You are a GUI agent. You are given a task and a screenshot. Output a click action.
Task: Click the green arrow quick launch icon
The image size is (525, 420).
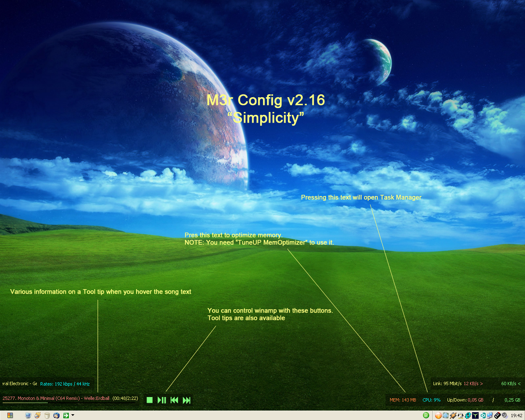click(x=66, y=415)
